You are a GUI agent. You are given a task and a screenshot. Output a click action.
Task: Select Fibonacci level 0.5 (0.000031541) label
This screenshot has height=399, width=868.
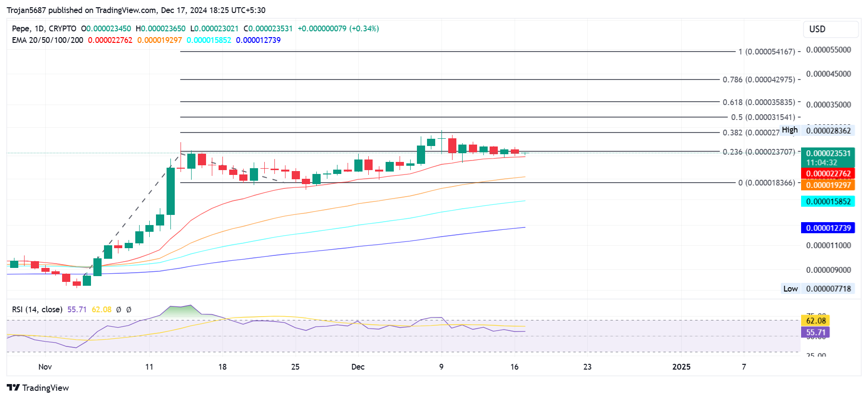763,117
